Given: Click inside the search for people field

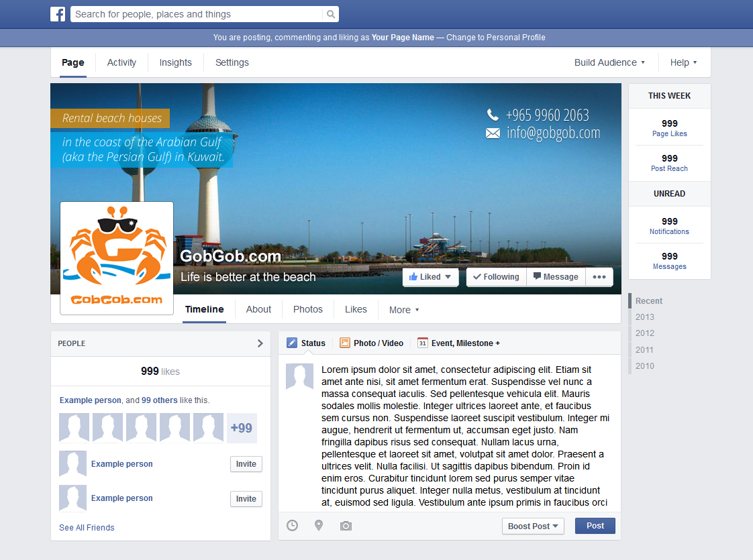Looking at the screenshot, I should click(195, 13).
